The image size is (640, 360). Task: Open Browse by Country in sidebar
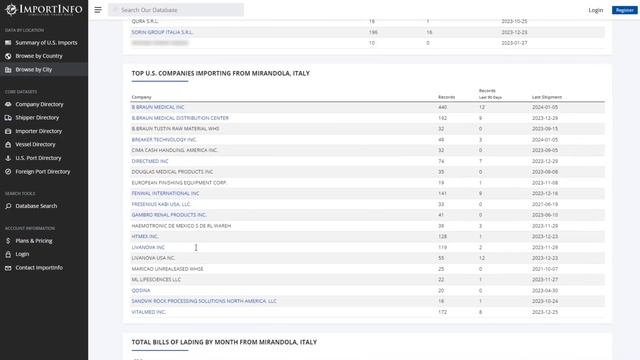tap(39, 56)
